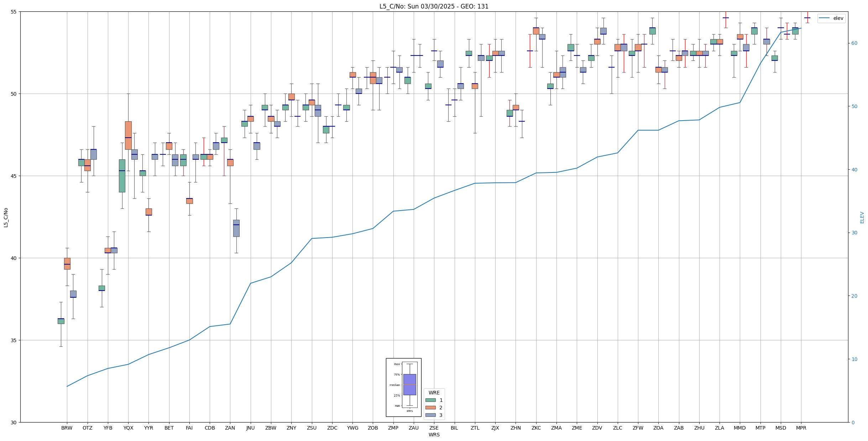Click the ZAN station tick label

click(x=230, y=428)
